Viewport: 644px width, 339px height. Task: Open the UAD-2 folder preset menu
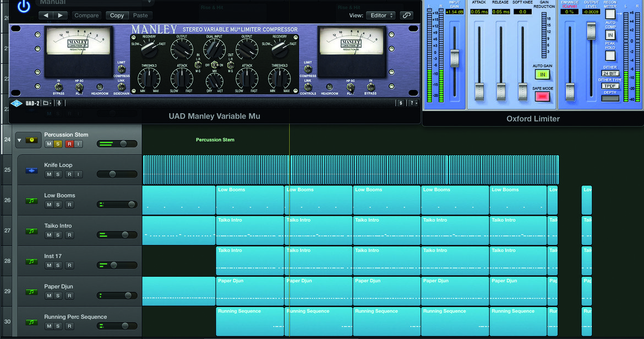[46, 103]
